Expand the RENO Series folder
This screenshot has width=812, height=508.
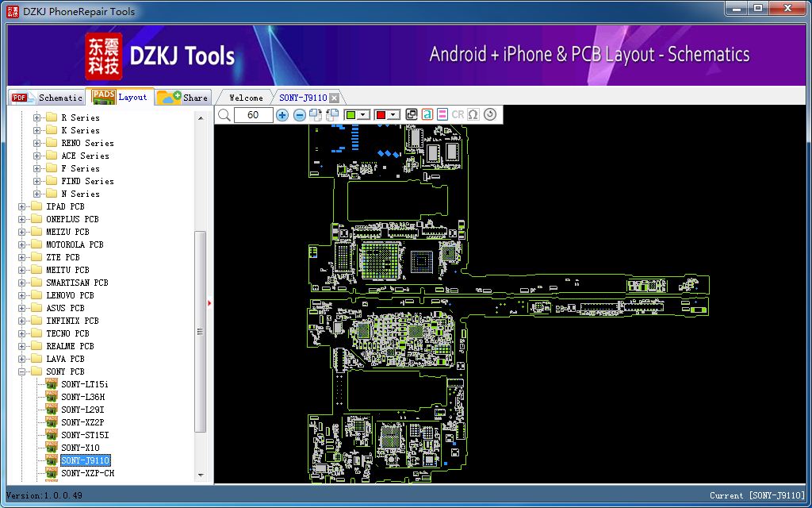36,143
